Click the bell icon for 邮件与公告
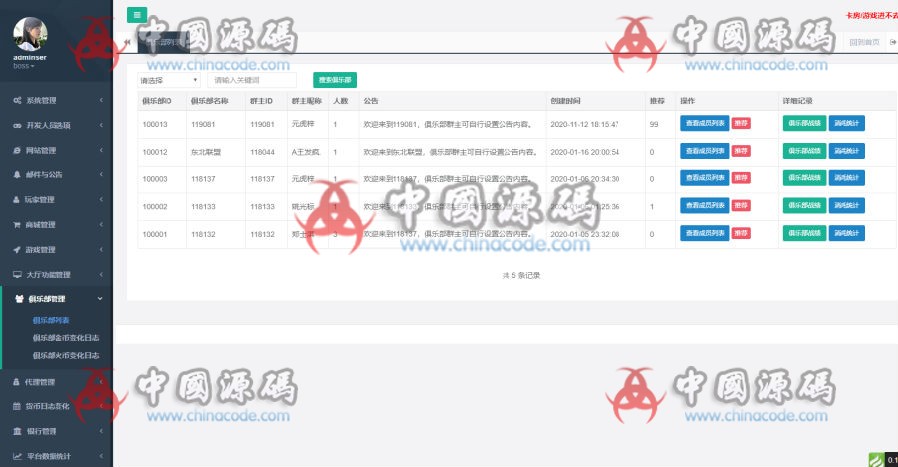The width and height of the screenshot is (898, 467). pos(17,175)
